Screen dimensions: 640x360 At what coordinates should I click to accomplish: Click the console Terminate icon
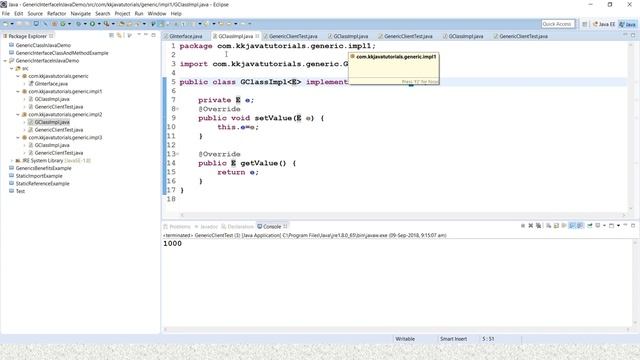523,225
